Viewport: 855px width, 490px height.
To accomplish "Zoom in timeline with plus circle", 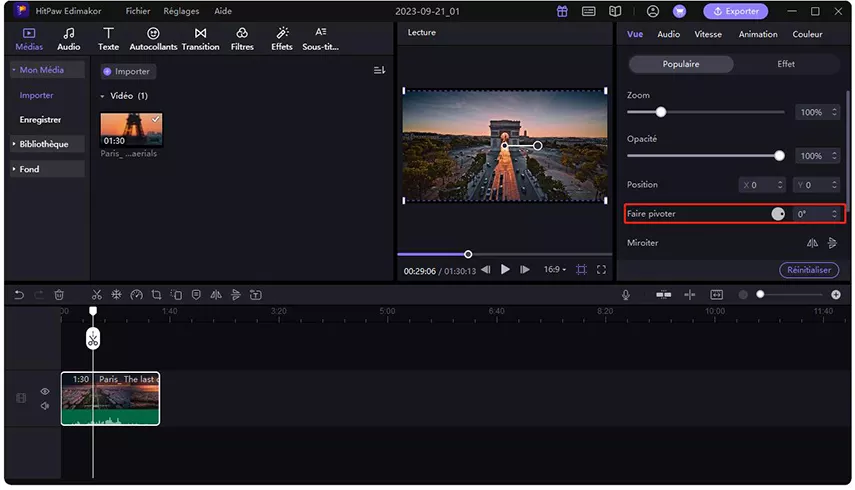I will [x=836, y=295].
